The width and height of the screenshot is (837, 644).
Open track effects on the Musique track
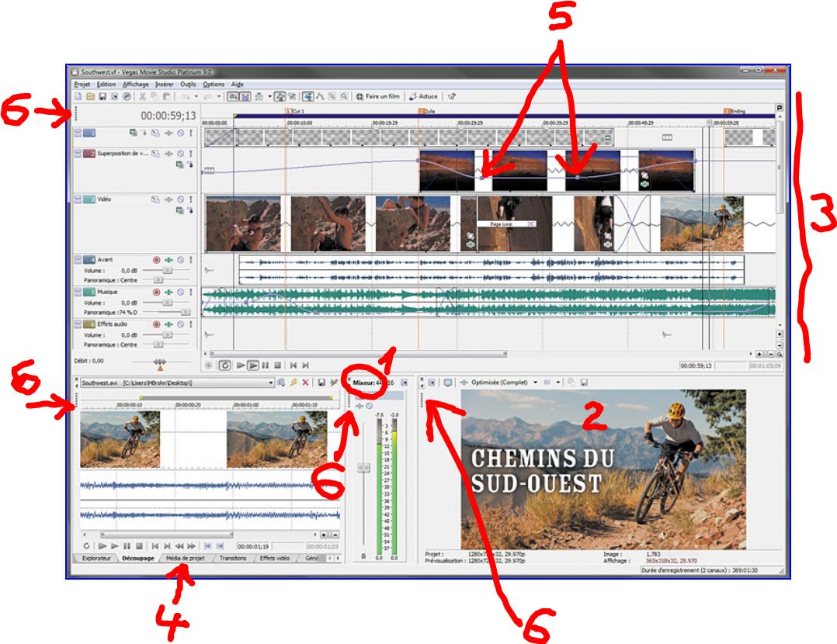click(x=168, y=293)
